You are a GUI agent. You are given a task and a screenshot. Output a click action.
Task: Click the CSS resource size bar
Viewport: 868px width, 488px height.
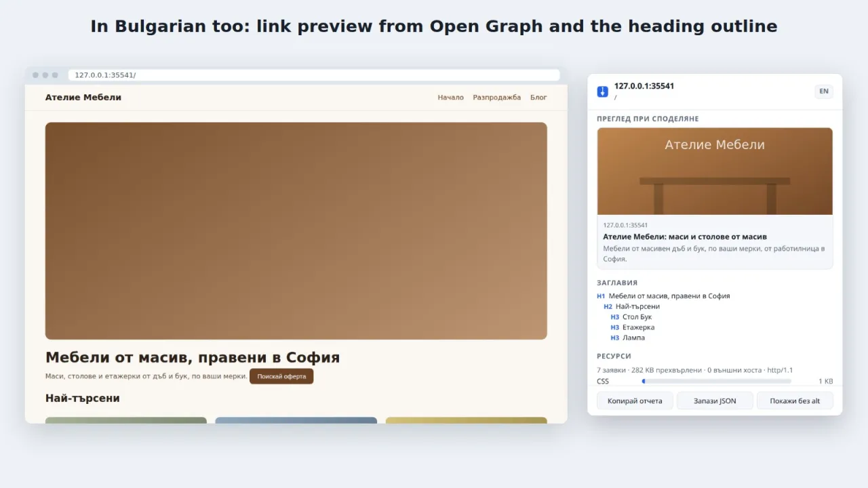pyautogui.click(x=717, y=382)
